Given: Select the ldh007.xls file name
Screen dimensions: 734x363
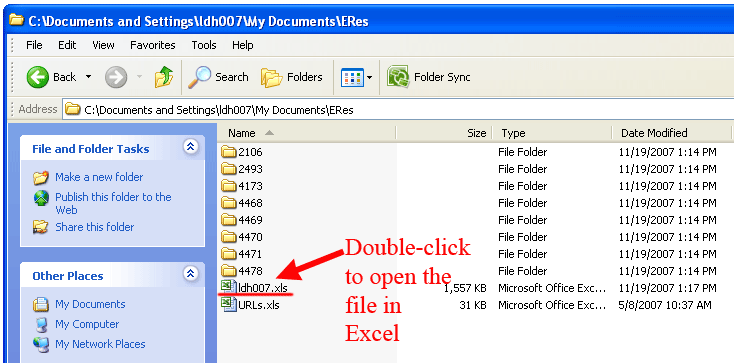Looking at the screenshot, I should coord(263,288).
